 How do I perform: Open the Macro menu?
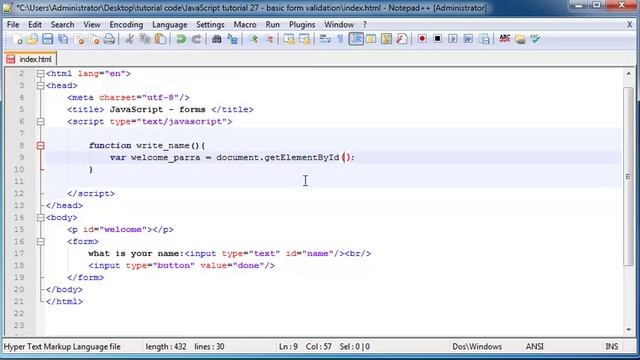tap(245, 24)
